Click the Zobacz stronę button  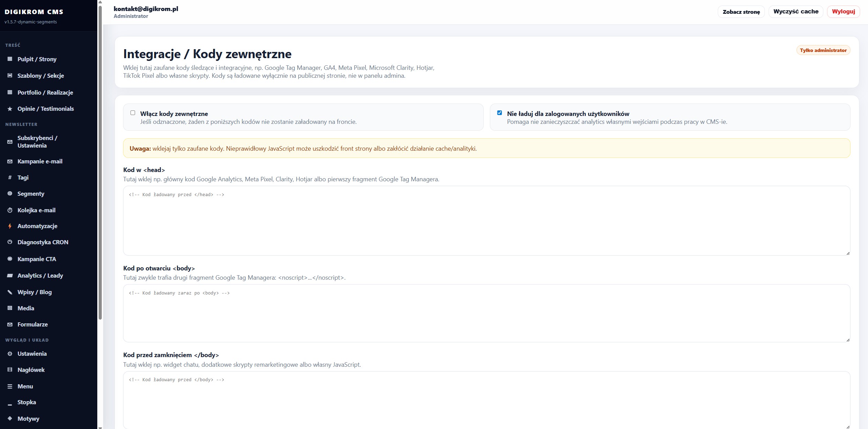click(741, 12)
